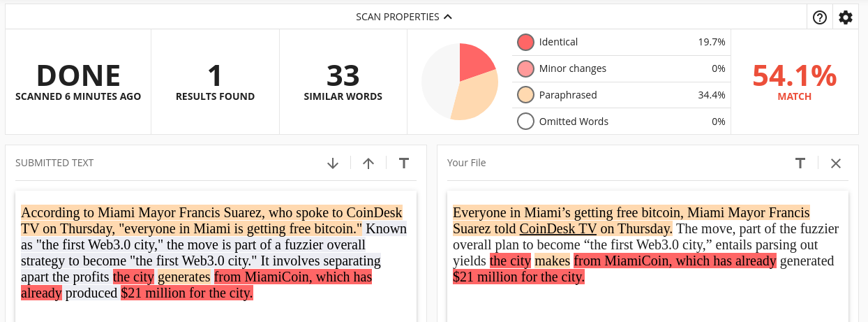Select the 1 Results Found box
Viewport: 868px width, 322px height.
[215, 82]
